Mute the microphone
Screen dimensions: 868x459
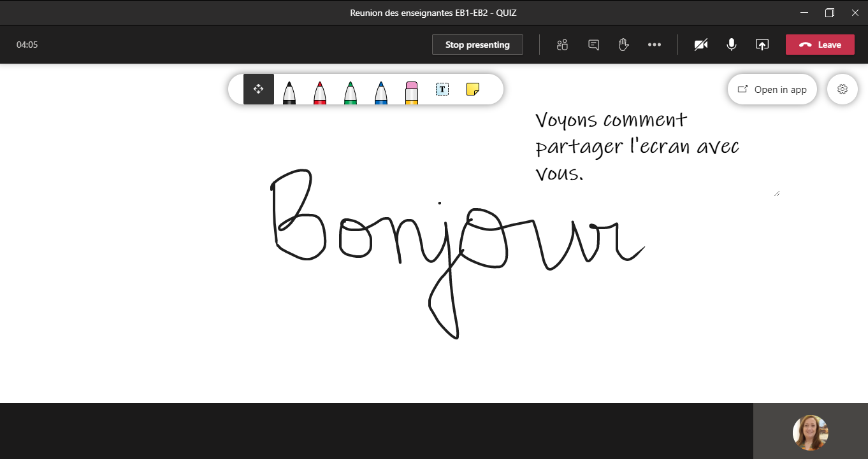pos(732,45)
